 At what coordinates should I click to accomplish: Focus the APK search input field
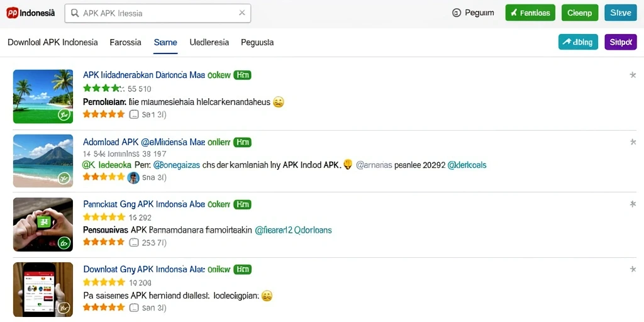tap(158, 13)
